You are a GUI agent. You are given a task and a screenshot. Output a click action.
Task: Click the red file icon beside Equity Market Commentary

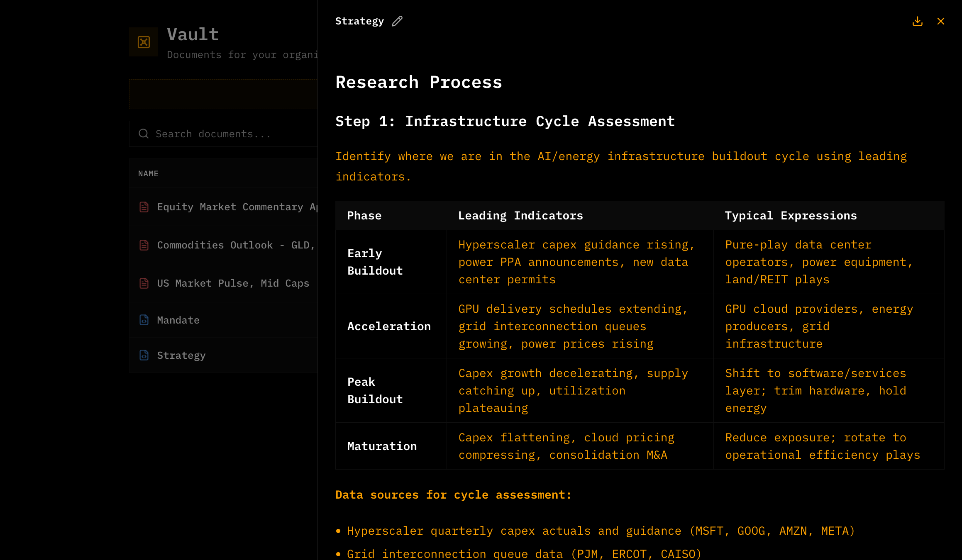pyautogui.click(x=144, y=207)
